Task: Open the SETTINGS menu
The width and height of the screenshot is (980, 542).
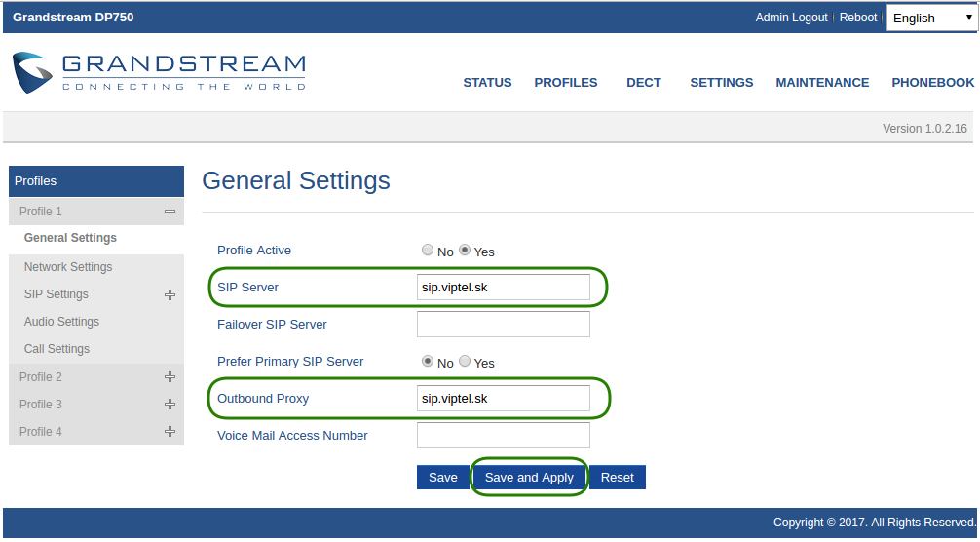Action: point(721,83)
